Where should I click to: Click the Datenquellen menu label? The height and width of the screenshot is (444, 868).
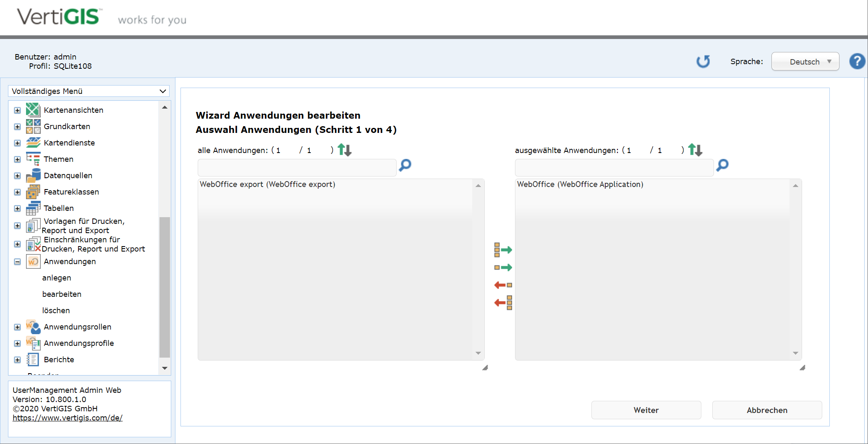pyautogui.click(x=68, y=175)
